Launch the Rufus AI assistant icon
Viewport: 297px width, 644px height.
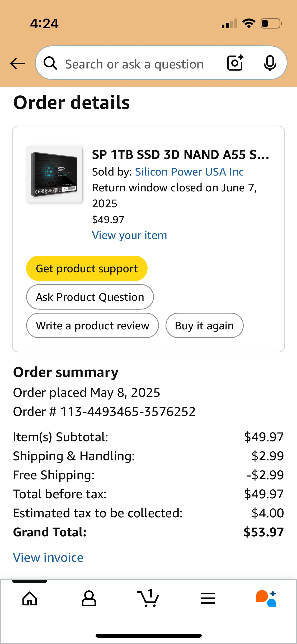266,599
